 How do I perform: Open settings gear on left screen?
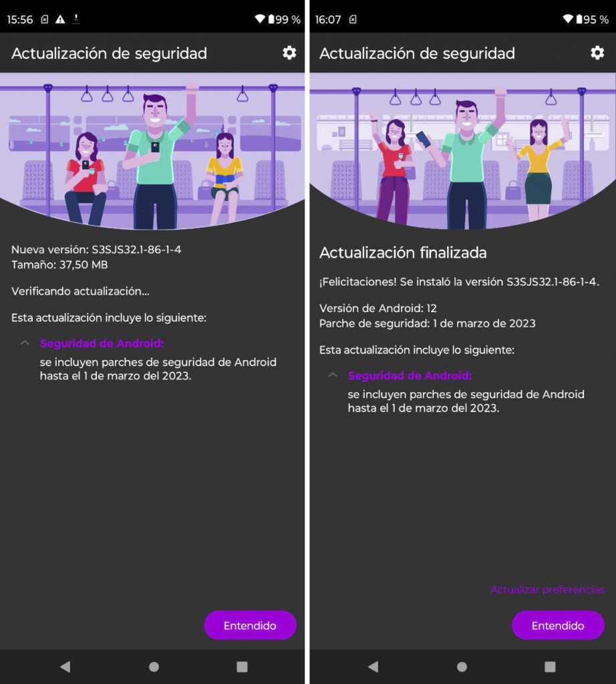pyautogui.click(x=289, y=53)
